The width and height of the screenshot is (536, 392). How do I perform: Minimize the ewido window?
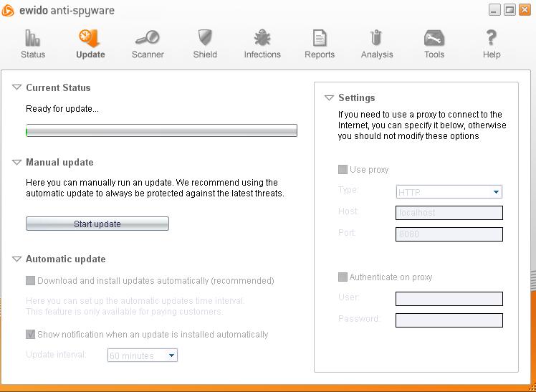(x=494, y=10)
